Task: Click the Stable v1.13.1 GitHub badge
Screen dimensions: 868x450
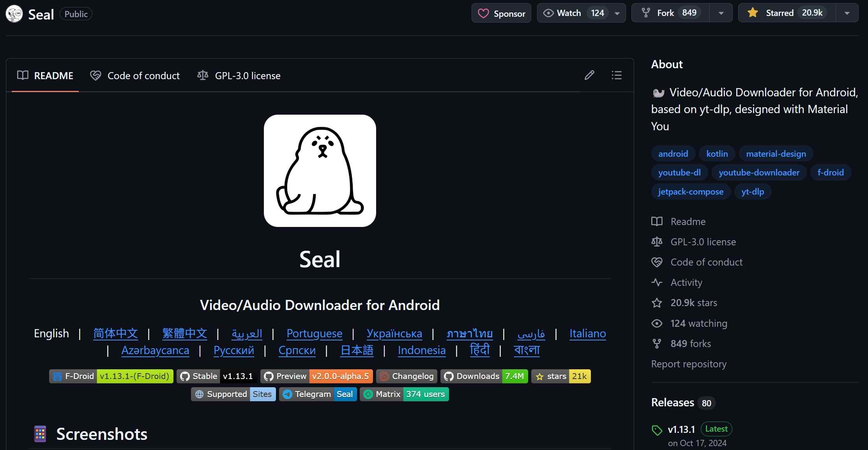Action: click(x=217, y=376)
